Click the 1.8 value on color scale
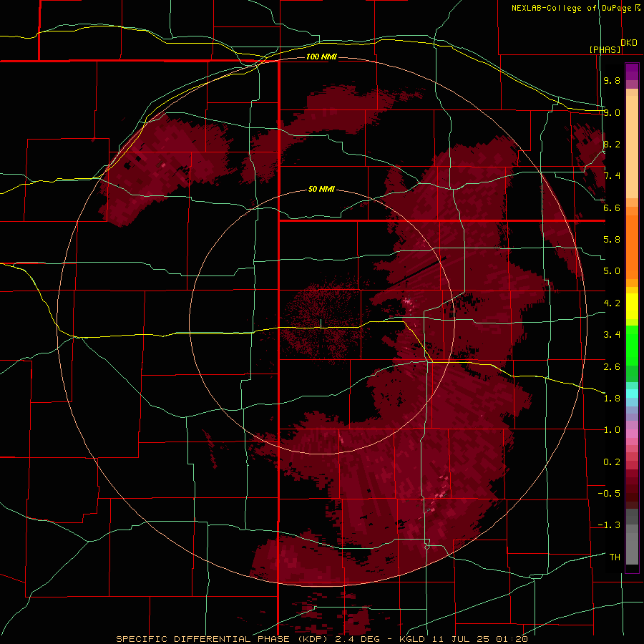644x644 pixels. click(612, 399)
